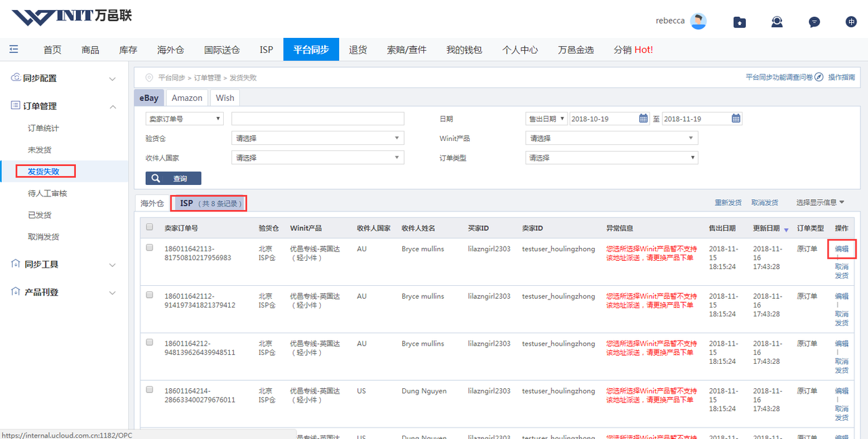
Task: Open the 退货 nav menu
Action: click(x=358, y=49)
